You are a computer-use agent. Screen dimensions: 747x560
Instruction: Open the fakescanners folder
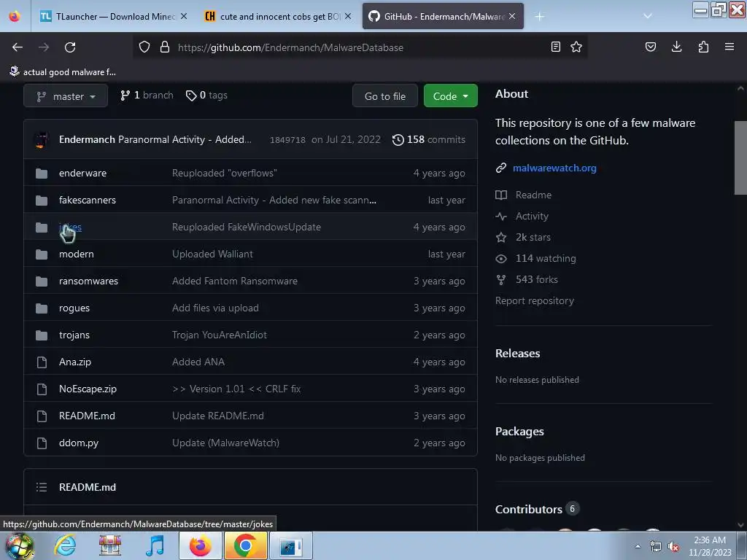[x=88, y=200]
